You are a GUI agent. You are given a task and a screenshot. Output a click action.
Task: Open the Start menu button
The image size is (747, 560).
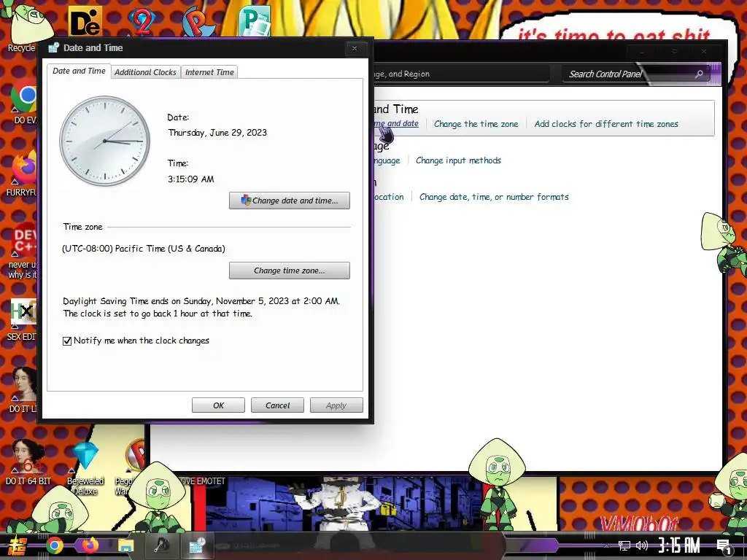point(17,545)
